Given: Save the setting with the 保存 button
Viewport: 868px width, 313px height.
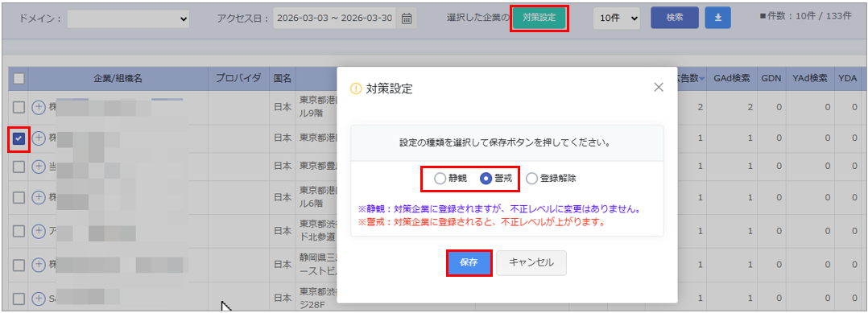Looking at the screenshot, I should 469,263.
